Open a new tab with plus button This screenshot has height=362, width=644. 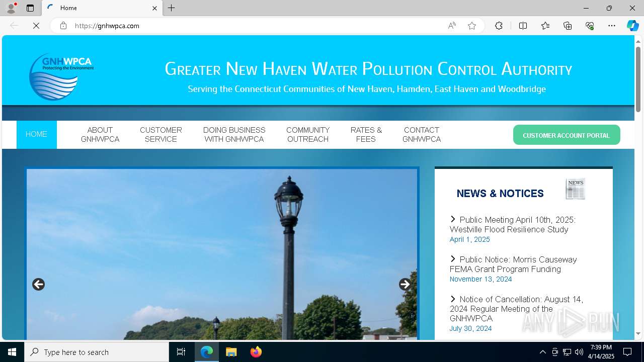click(171, 8)
